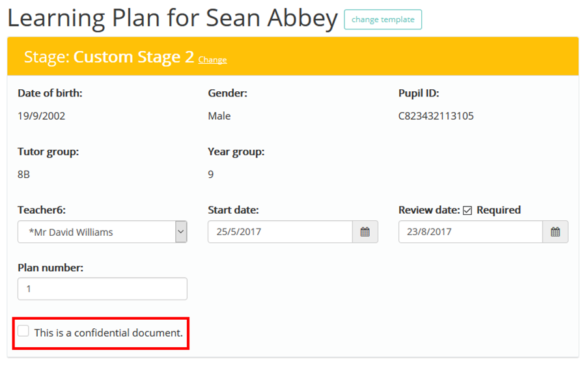This screenshot has width=588, height=368.
Task: Click the Plan number field label
Action: (x=50, y=268)
